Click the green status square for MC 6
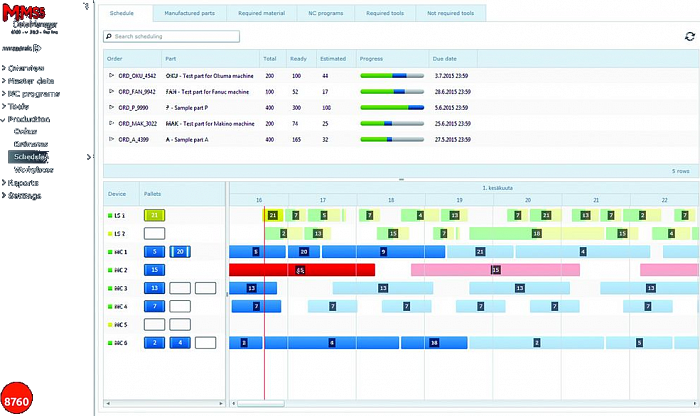This screenshot has height=416, width=700. tap(110, 343)
